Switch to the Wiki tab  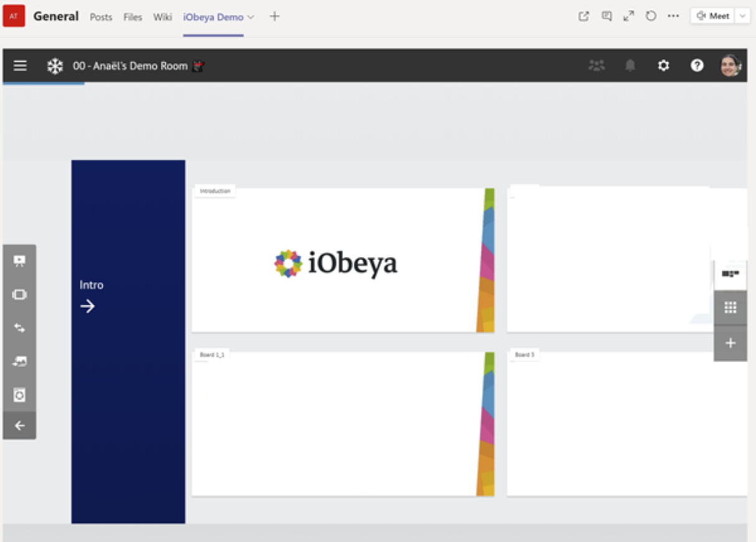tap(163, 17)
